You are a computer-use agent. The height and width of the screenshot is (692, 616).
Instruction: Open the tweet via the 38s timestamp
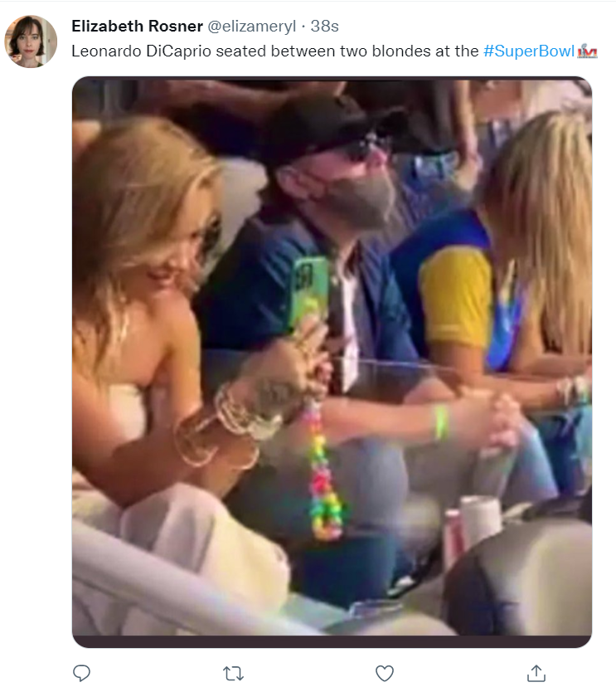click(x=324, y=26)
